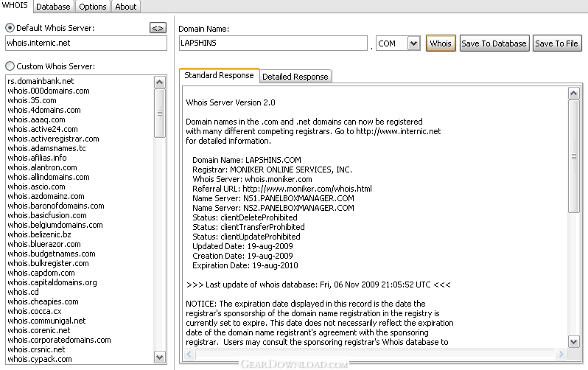Switch to Standard Response tab
588x370 pixels.
[219, 75]
